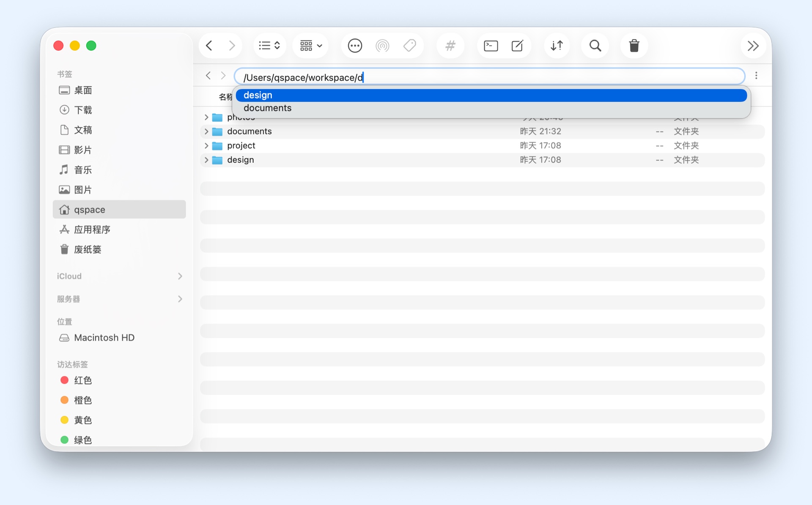The width and height of the screenshot is (812, 505).
Task: Expand the project folder disclosure triangle
Action: pos(206,146)
